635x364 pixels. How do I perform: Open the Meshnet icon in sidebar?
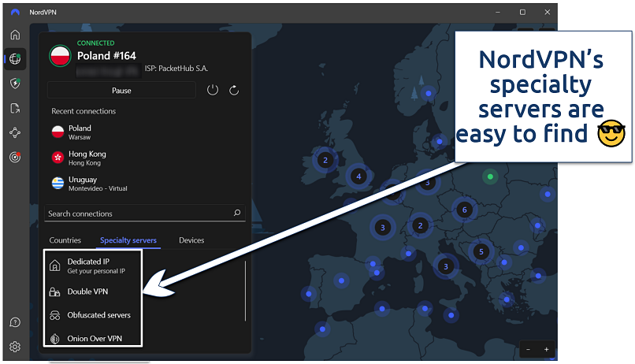pos(15,133)
